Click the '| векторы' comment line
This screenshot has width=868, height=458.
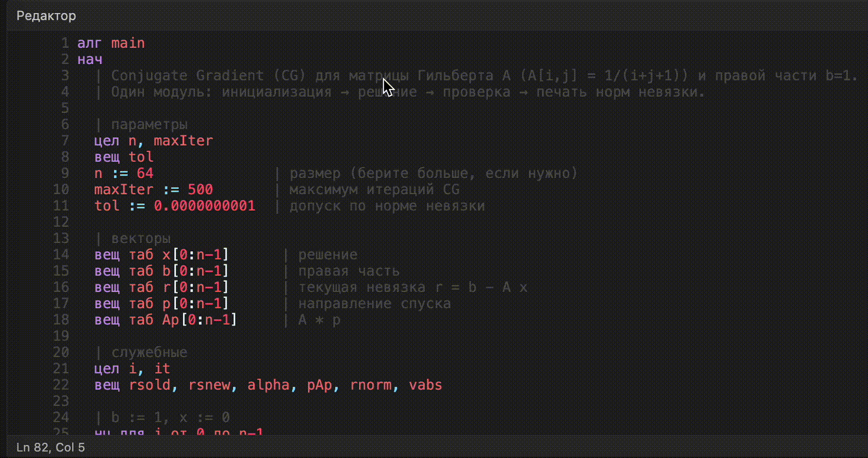(x=133, y=238)
